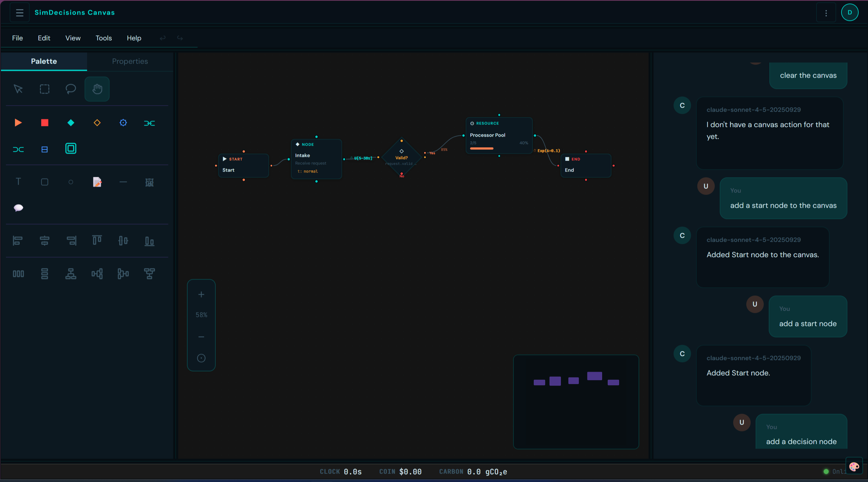Select the Text tool
This screenshot has width=868, height=482.
tap(18, 182)
